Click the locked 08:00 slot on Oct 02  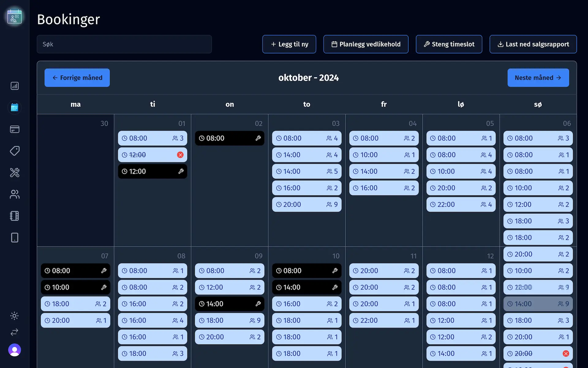click(x=229, y=138)
